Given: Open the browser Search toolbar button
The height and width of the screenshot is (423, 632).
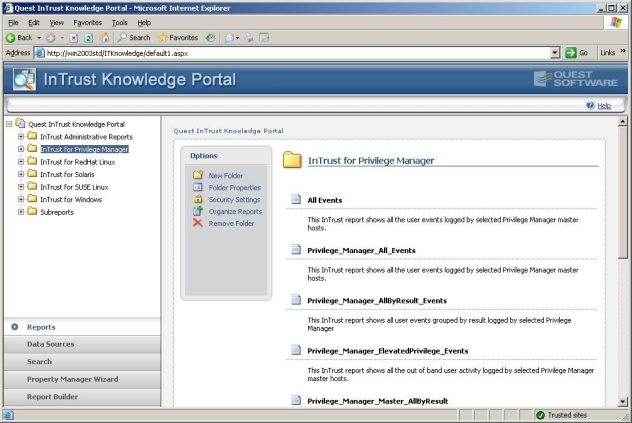Looking at the screenshot, I should (x=134, y=38).
